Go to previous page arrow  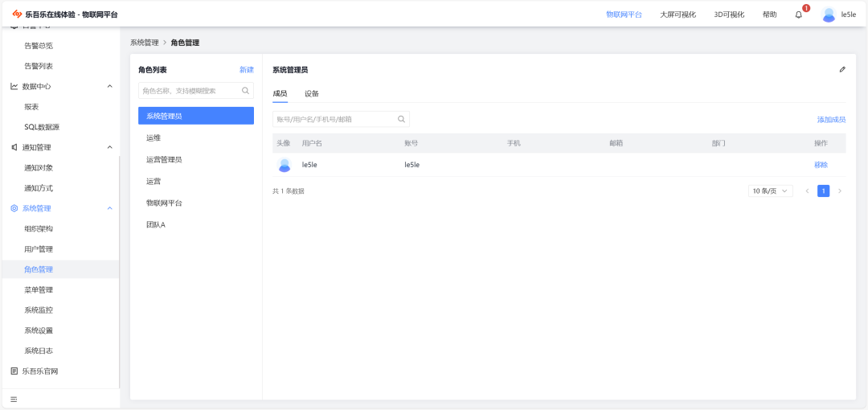(807, 191)
